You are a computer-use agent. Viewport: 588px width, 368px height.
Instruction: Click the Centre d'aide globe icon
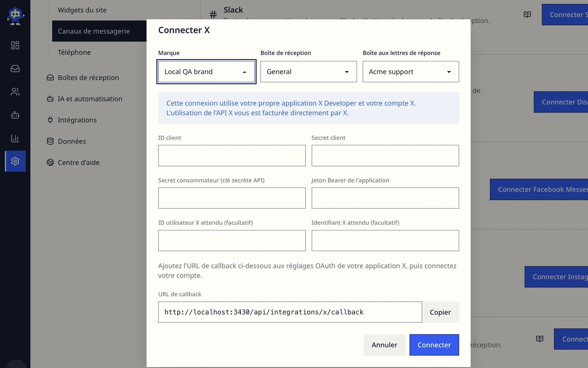pos(50,163)
